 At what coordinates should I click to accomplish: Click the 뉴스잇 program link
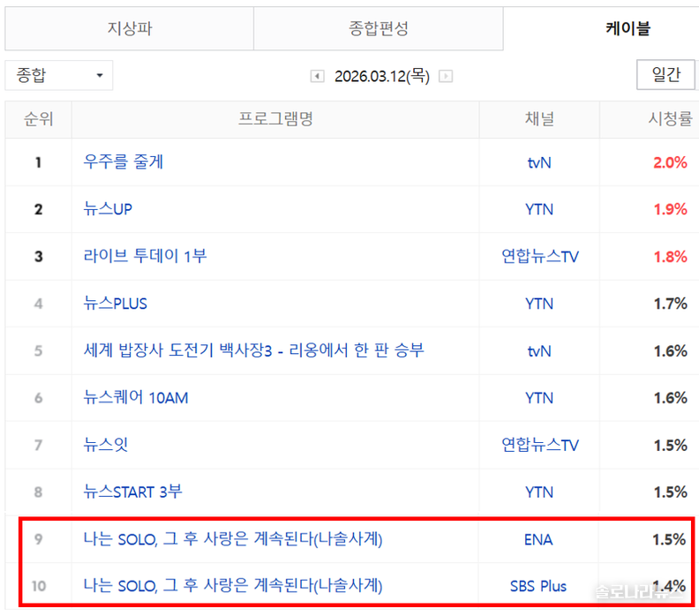(x=106, y=445)
